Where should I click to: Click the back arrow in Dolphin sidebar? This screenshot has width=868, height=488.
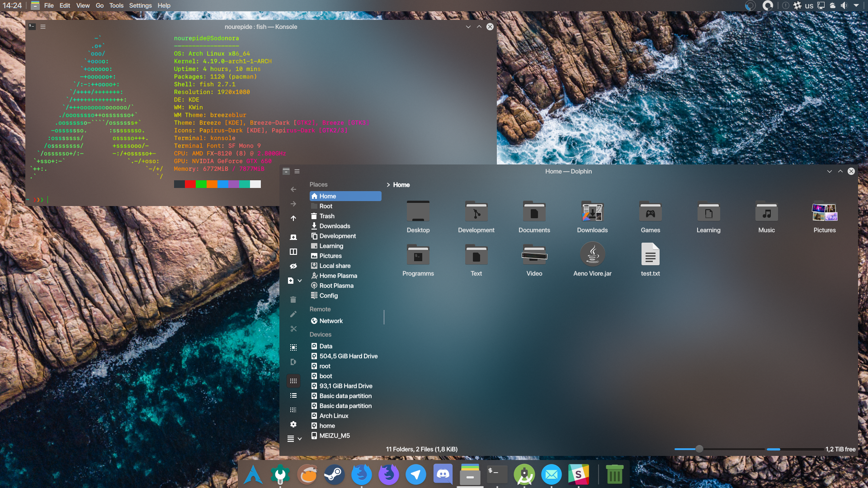[293, 189]
